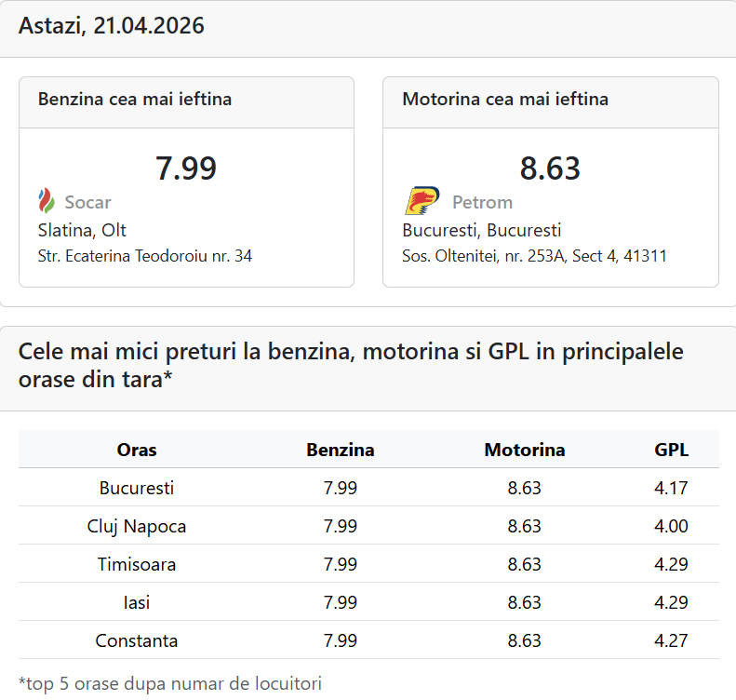
Task: Click the Oras column header
Action: click(137, 451)
